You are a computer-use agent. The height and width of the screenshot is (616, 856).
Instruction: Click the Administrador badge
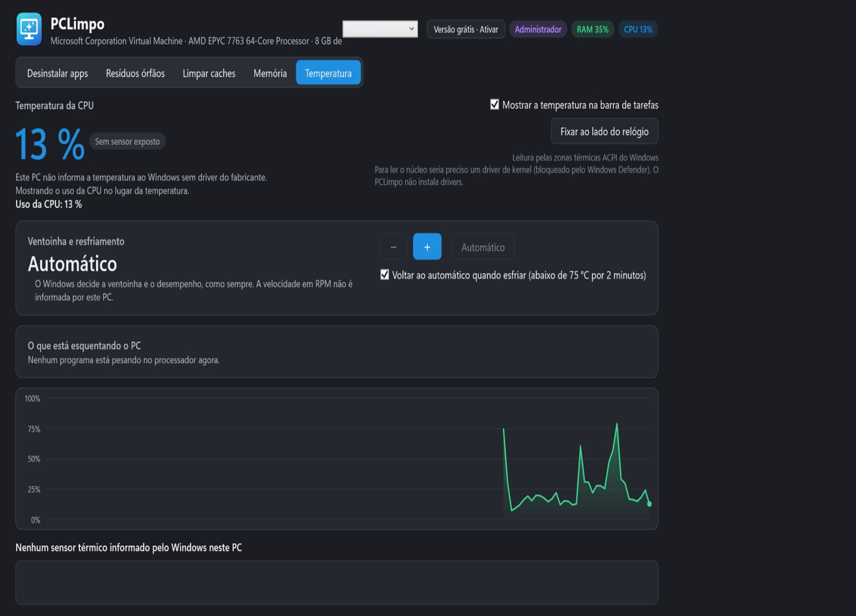click(x=538, y=29)
